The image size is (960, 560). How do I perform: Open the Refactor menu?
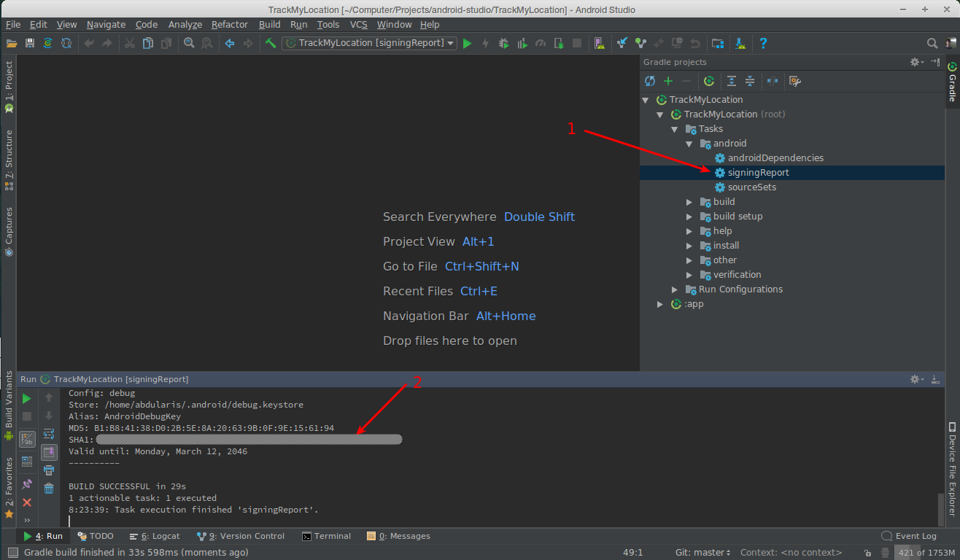[x=230, y=24]
